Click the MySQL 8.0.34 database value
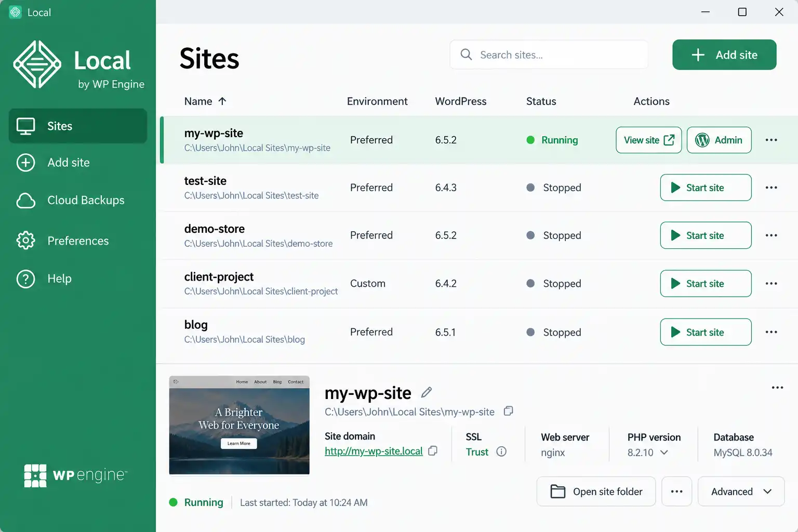 coord(743,453)
